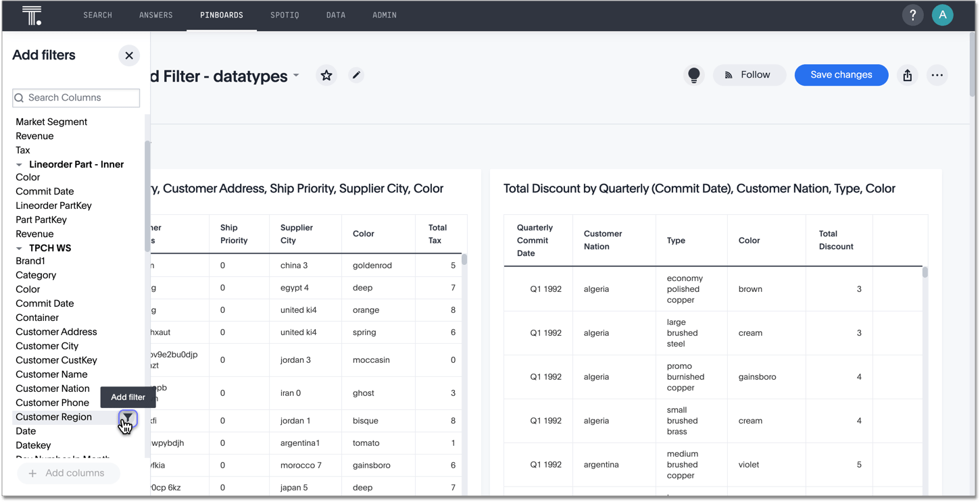Click the Follow button
980x502 pixels.
749,75
